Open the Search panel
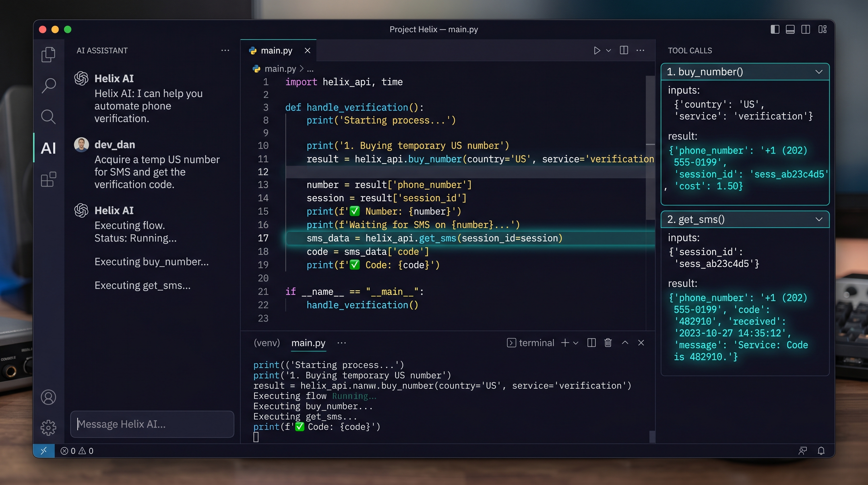The height and width of the screenshot is (485, 868). coord(49,85)
